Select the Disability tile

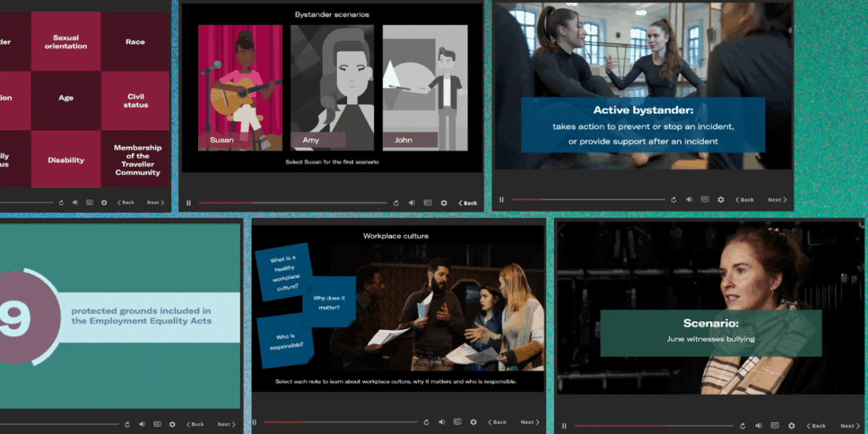tap(66, 160)
